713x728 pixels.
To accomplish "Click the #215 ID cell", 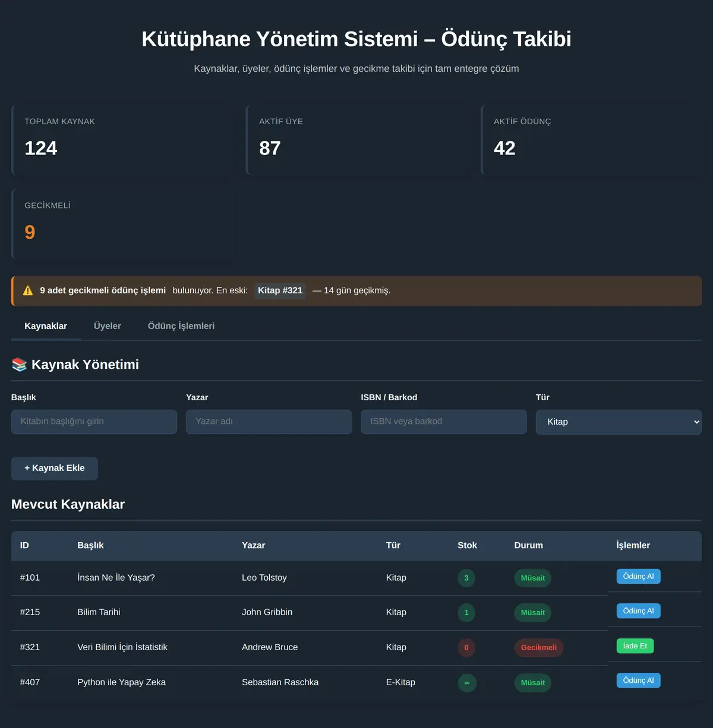I will coord(30,612).
